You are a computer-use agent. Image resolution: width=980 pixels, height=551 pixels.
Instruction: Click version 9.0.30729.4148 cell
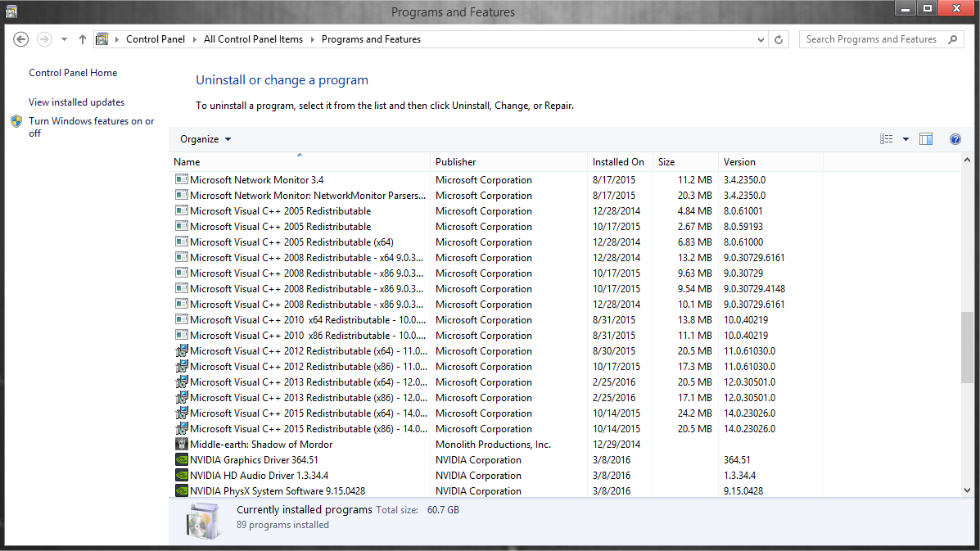(754, 289)
